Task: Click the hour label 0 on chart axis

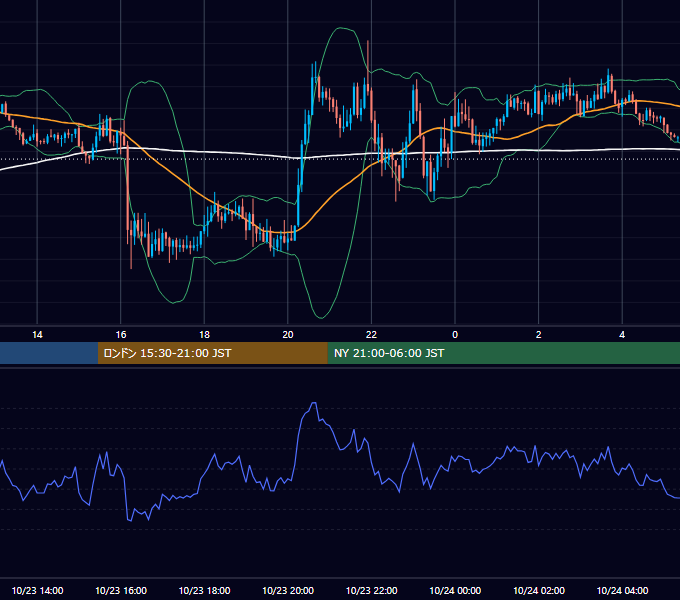Action: 455,335
